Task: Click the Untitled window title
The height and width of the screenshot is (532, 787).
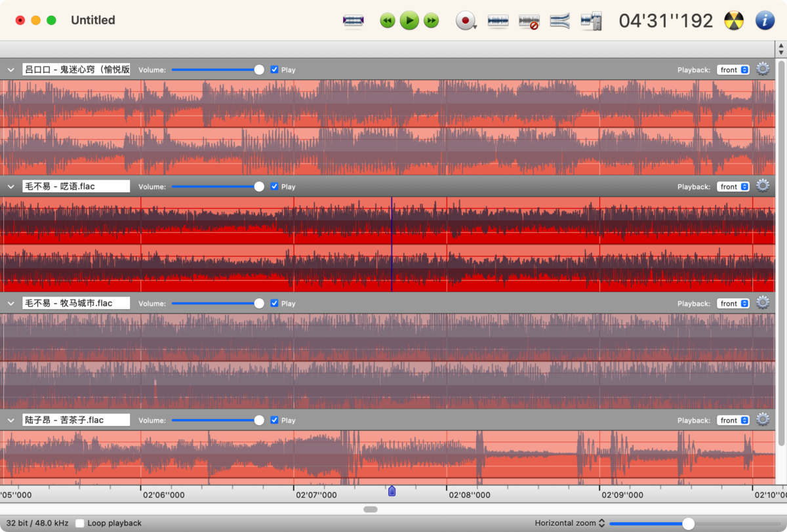Action: [93, 20]
